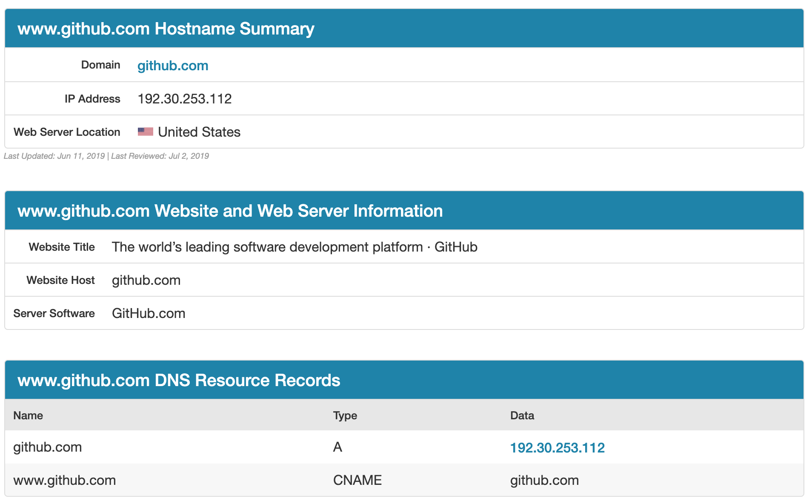Click the www.github.com name cell in DNS table

[65, 480]
